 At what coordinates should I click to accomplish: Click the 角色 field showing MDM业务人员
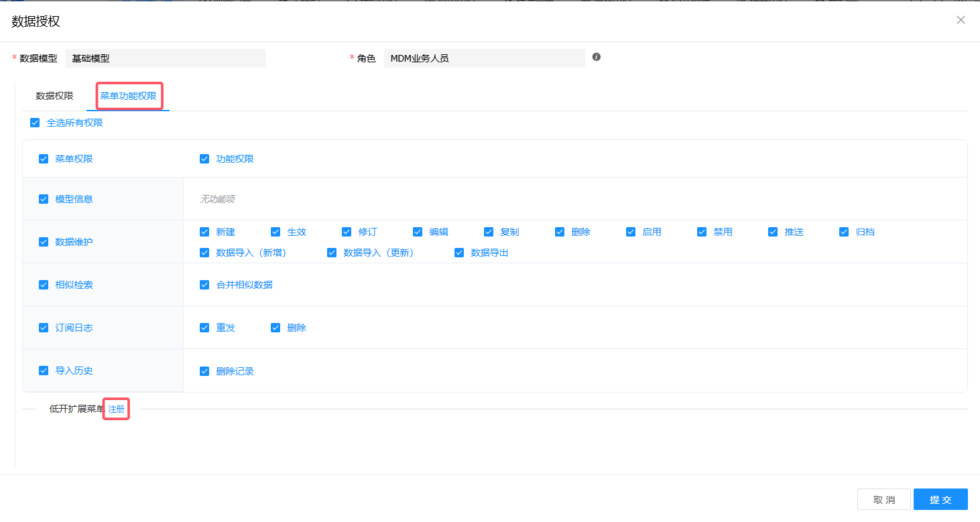(x=484, y=58)
